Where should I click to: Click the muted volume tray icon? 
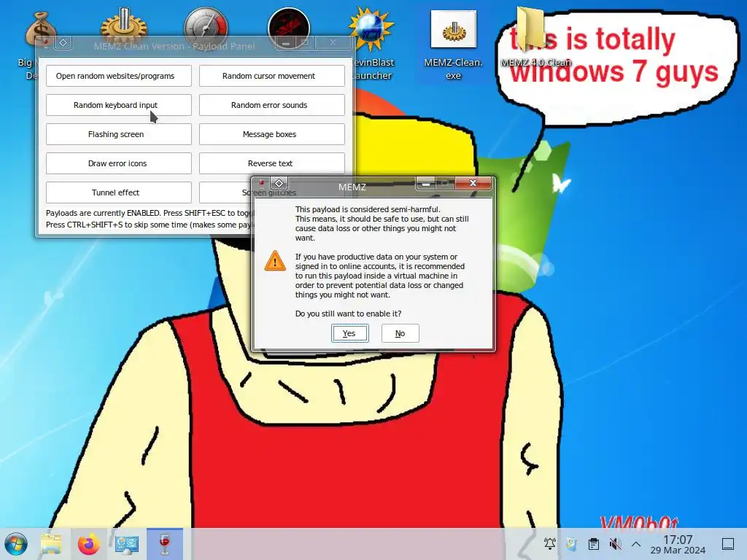click(615, 543)
